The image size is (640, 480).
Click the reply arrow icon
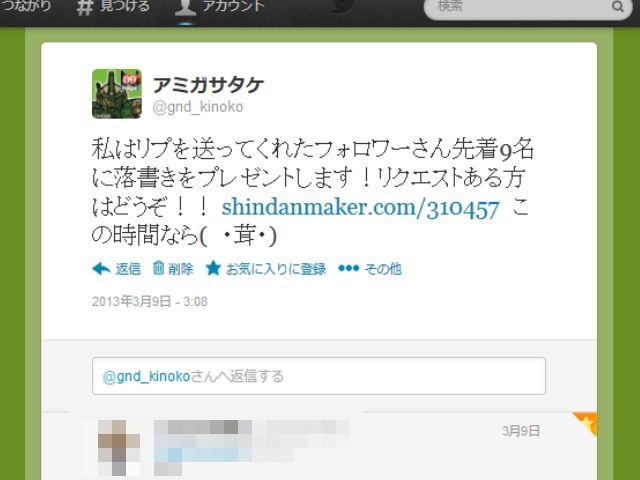point(101,269)
